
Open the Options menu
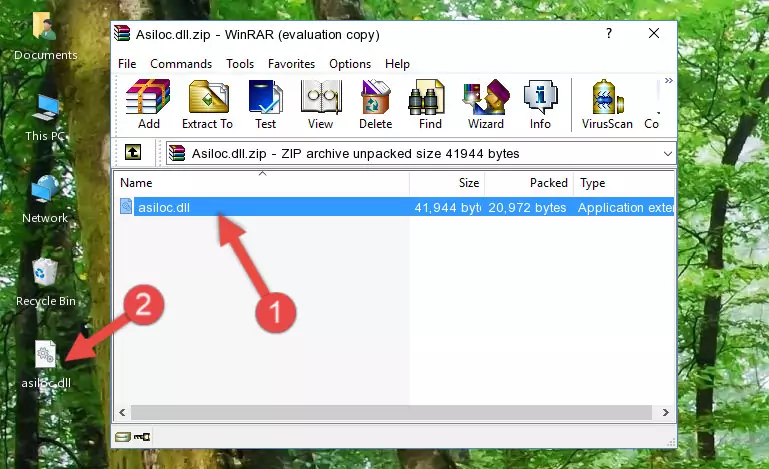(350, 64)
